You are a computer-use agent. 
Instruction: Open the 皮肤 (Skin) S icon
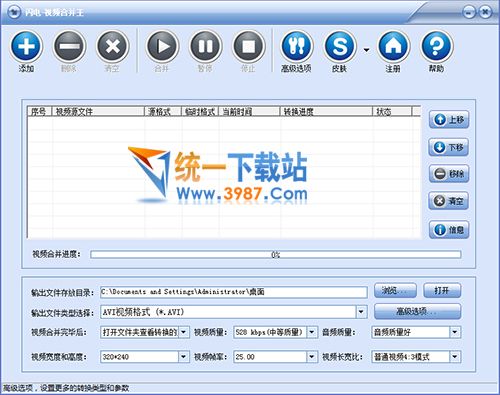[x=340, y=46]
